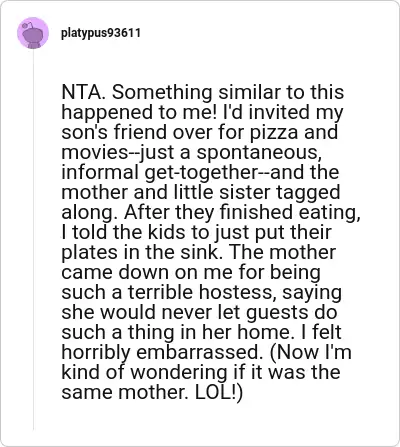
Task: Click the line starting 'happened to me!'
Action: [202, 112]
